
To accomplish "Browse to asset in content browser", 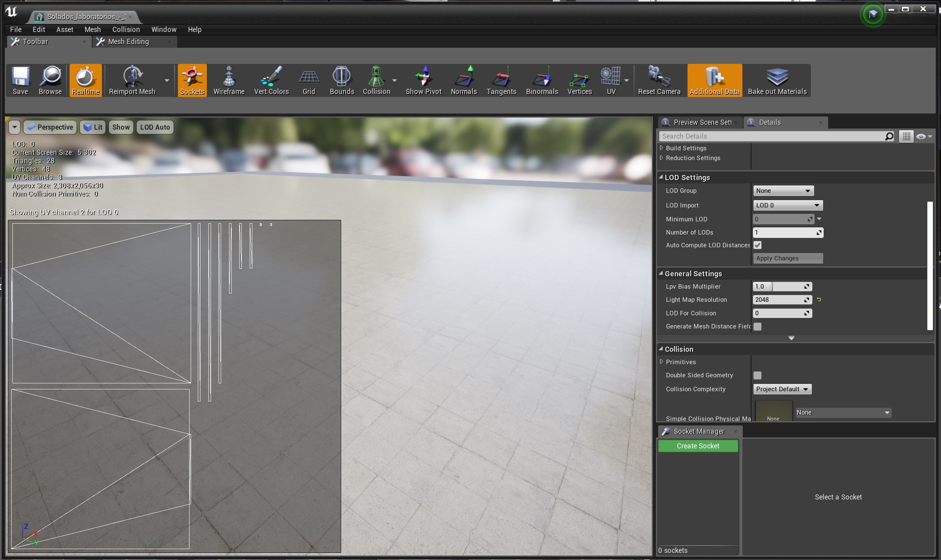I will [x=50, y=80].
